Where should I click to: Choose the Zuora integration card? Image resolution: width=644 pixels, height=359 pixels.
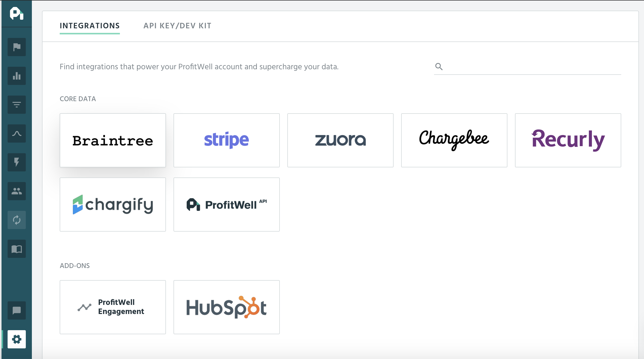(340, 140)
